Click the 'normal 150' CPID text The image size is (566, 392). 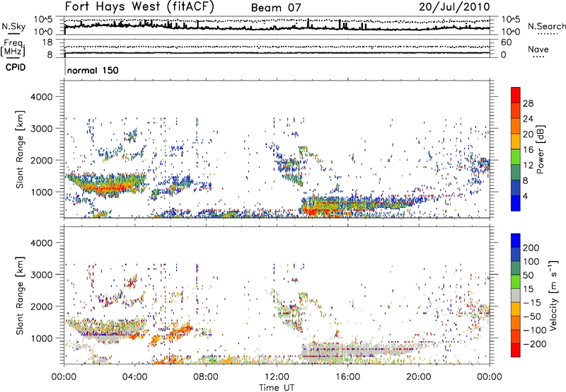point(93,70)
